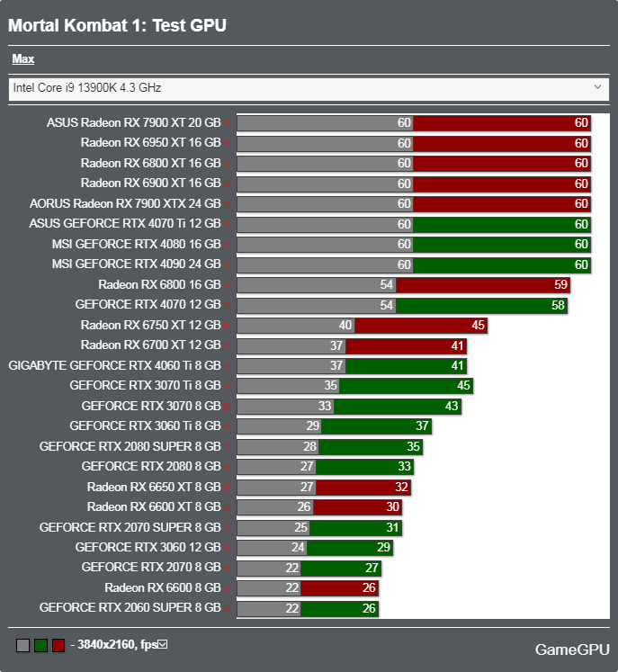Click the AORUS Radeon RX 7900 XTX 24 GB label
This screenshot has width=618, height=672.
click(x=125, y=203)
